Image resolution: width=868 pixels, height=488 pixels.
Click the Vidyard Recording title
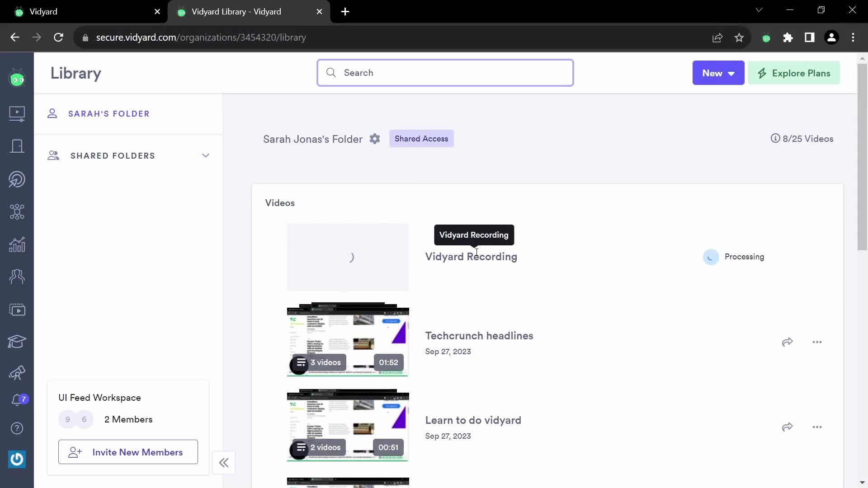pos(471,257)
